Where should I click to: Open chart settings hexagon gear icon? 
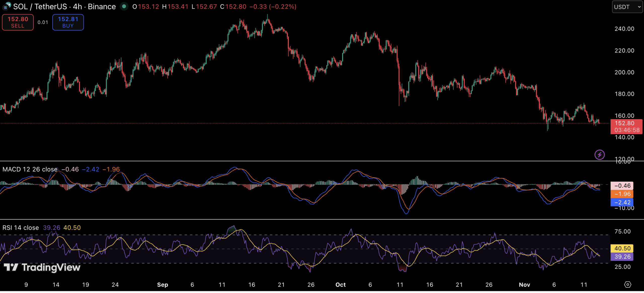tap(628, 285)
